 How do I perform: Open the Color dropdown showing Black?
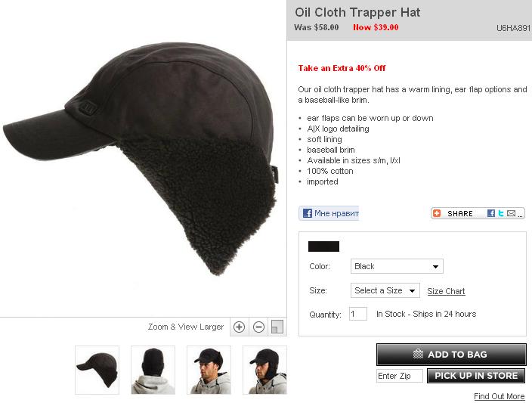point(397,266)
